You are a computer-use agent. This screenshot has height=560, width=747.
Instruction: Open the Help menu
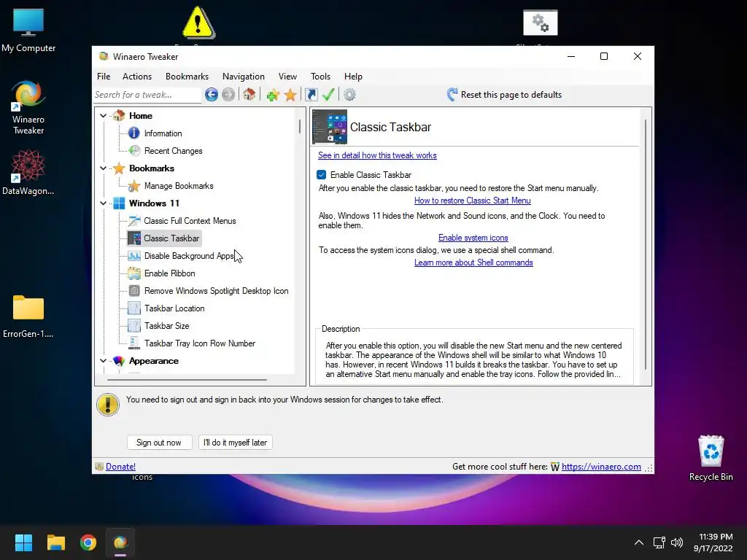(x=354, y=76)
